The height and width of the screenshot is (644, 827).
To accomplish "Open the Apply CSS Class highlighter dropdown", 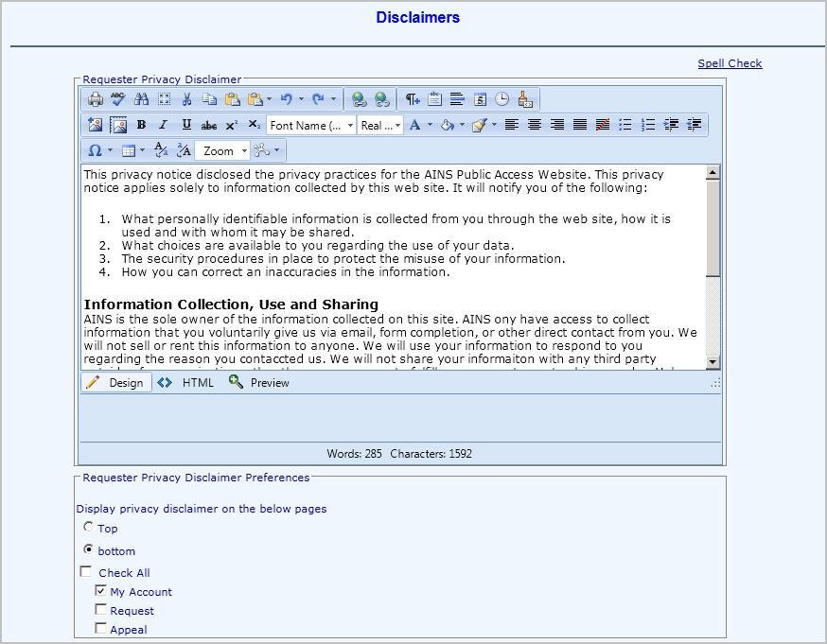I will pyautogui.click(x=480, y=125).
